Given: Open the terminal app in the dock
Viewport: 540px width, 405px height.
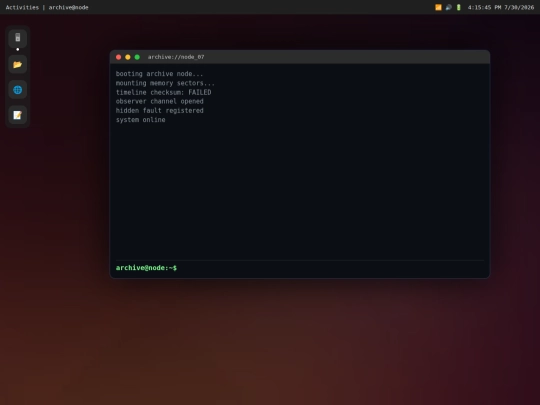Looking at the screenshot, I should click(18, 38).
